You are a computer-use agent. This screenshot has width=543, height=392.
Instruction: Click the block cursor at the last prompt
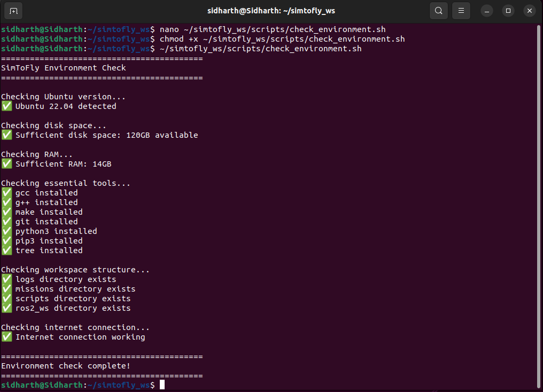click(162, 385)
